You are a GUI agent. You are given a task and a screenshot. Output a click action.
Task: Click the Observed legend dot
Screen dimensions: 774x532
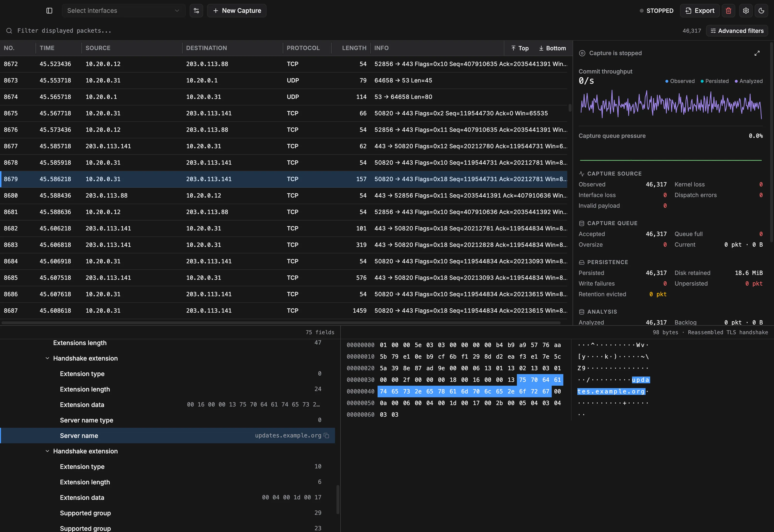click(667, 81)
